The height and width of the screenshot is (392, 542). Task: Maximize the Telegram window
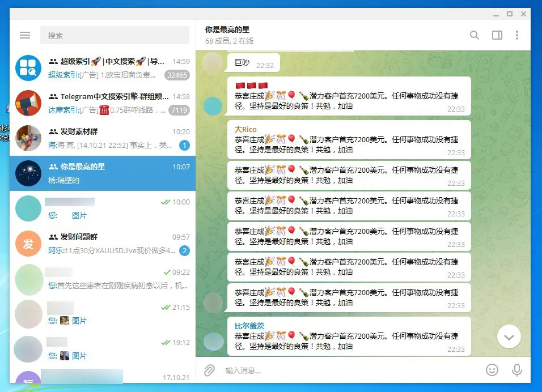click(x=510, y=14)
